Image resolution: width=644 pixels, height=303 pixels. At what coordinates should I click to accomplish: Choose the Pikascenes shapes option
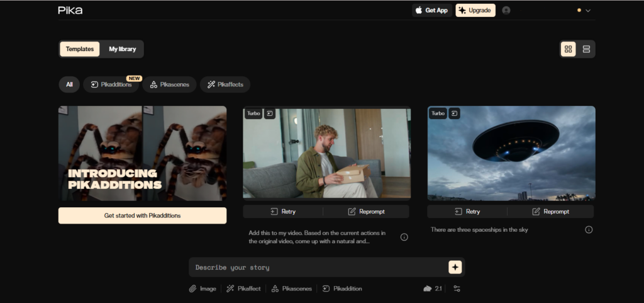click(x=291, y=289)
